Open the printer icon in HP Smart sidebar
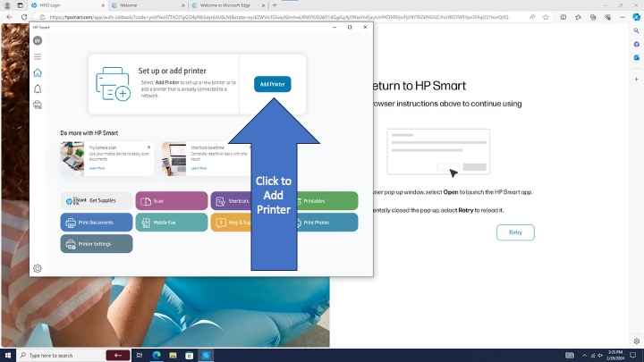Image resolution: width=644 pixels, height=362 pixels. [x=38, y=105]
